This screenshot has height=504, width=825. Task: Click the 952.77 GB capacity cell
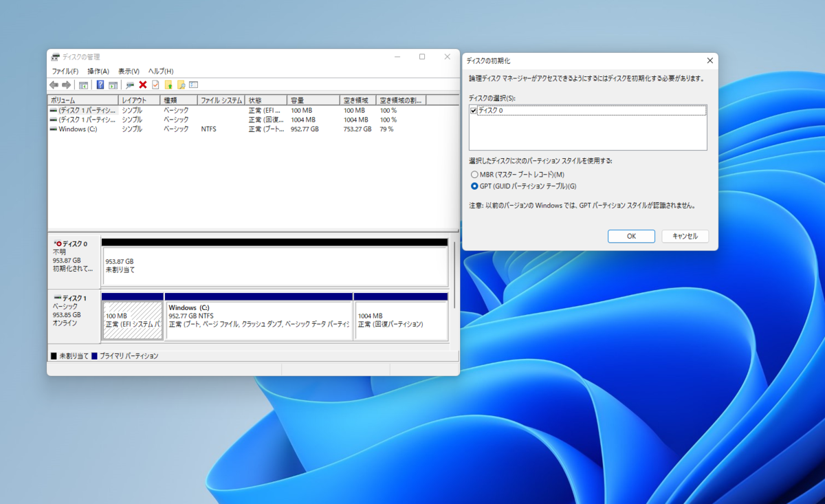pos(305,129)
